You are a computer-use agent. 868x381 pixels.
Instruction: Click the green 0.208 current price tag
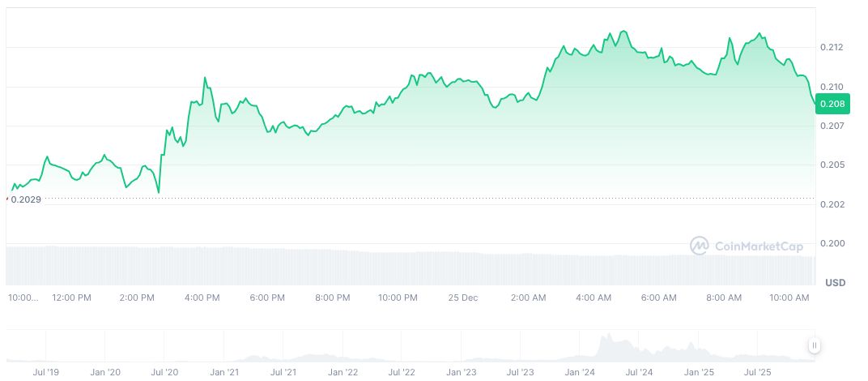click(x=832, y=104)
